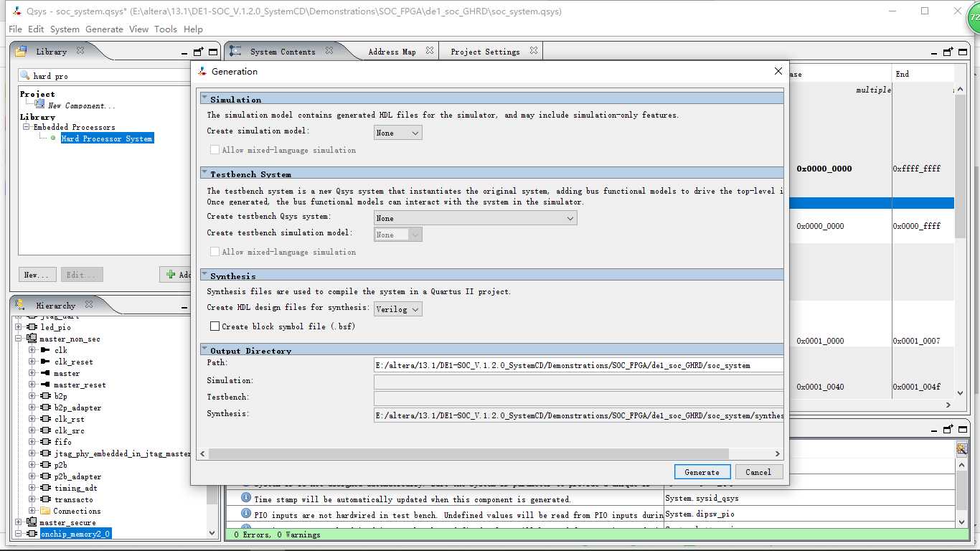Click the Generation dialog horizontal scrollbar
The height and width of the screenshot is (551, 980).
click(x=469, y=453)
